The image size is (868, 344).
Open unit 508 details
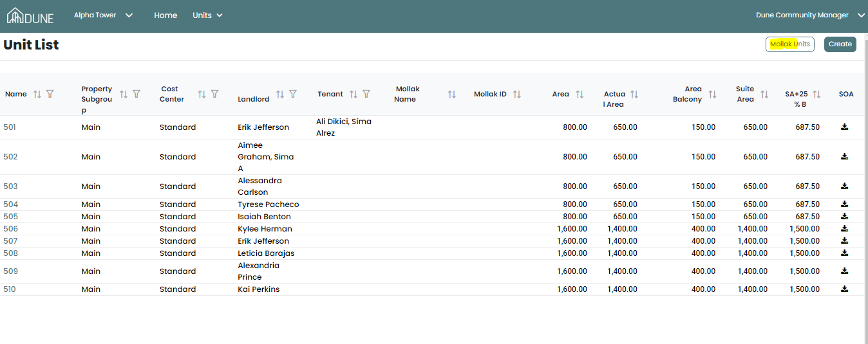click(x=10, y=253)
